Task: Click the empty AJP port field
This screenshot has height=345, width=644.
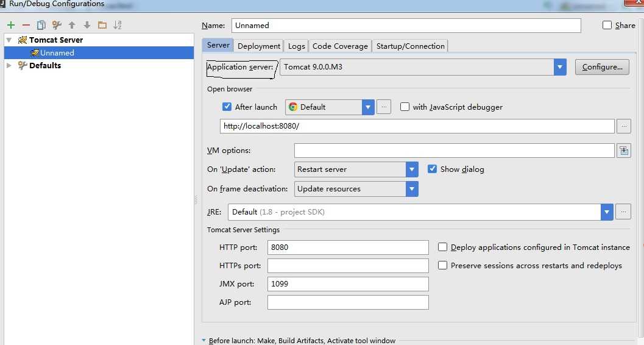Action: [348, 302]
